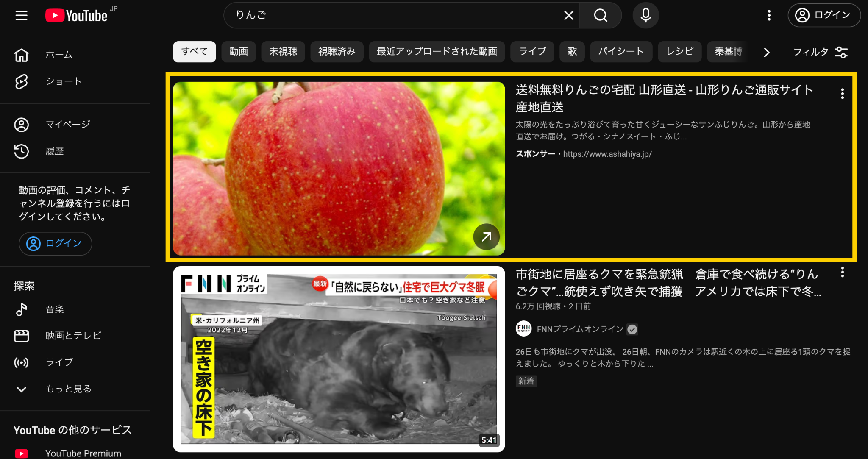Select the 未視聴 filter chip
Image resolution: width=868 pixels, height=459 pixels.
coord(283,51)
